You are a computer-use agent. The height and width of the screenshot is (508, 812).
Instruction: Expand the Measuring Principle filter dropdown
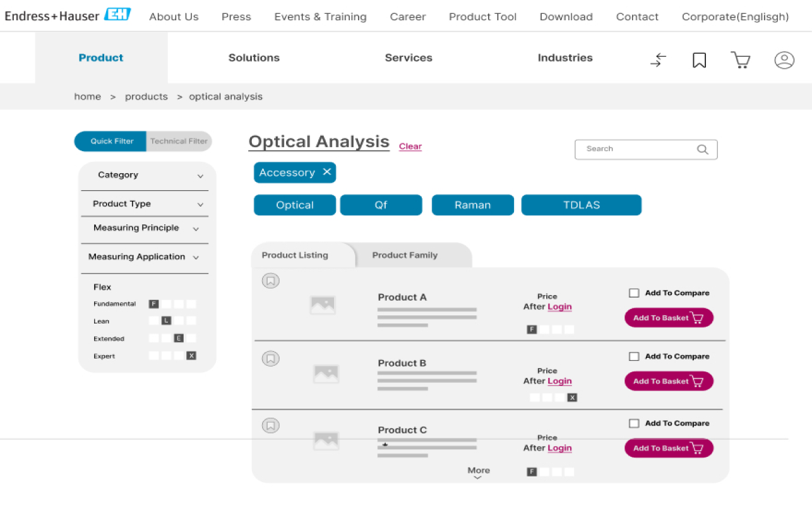[x=196, y=229]
